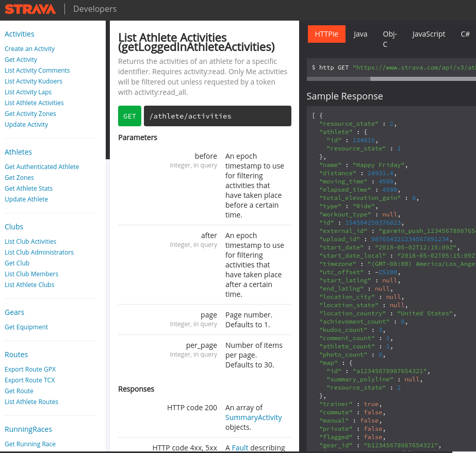Viewport: 476px width, 453px height.
Task: Select Export Route GPX link
Action: (x=30, y=370)
